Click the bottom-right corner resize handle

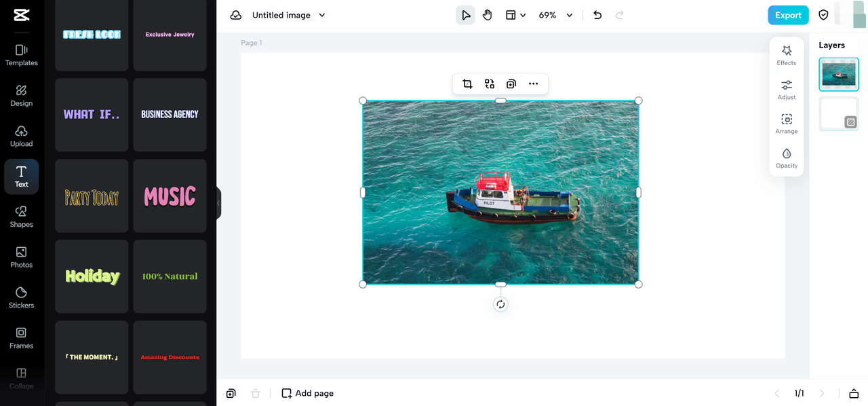pyautogui.click(x=638, y=284)
